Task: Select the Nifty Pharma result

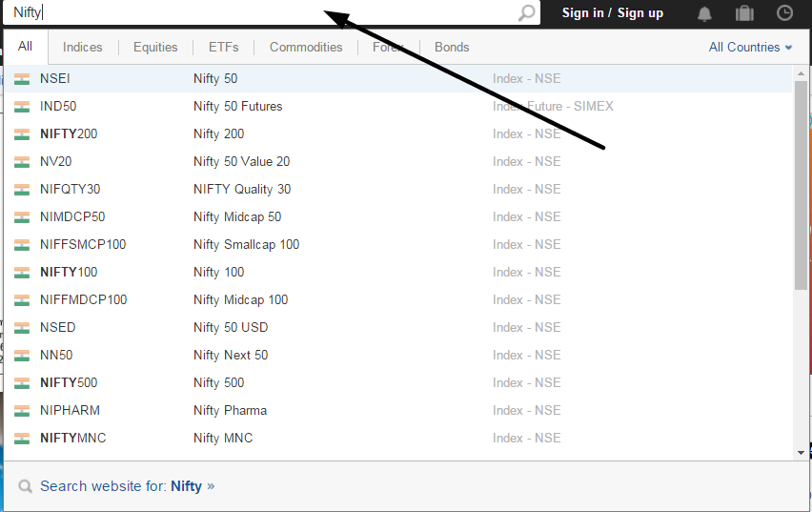Action: click(x=398, y=410)
